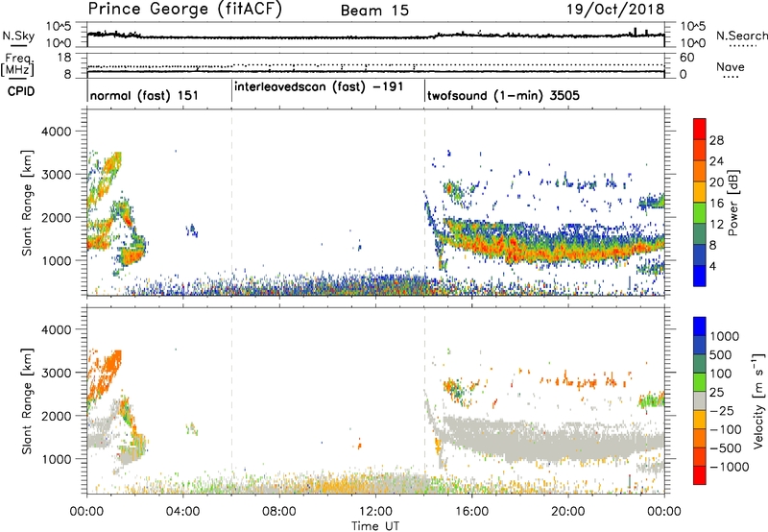Click the power panel 'Slant Range [km]' label
768x532 pixels.
27,203
